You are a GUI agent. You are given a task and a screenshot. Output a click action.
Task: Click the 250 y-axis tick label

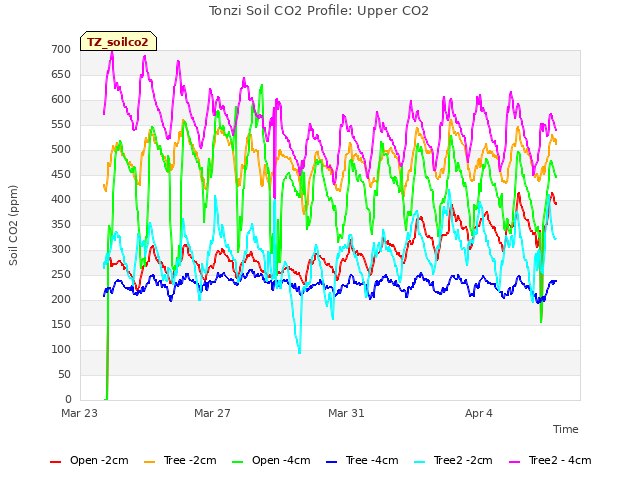point(61,274)
